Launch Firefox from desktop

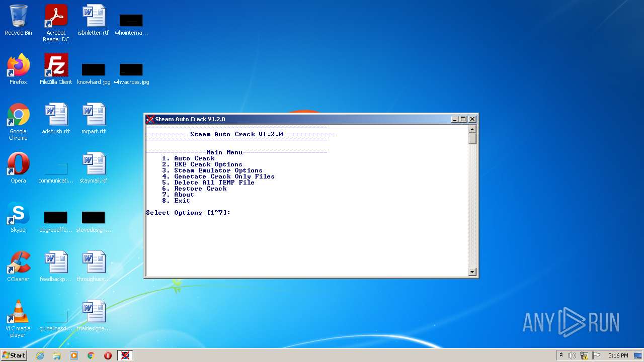point(18,69)
